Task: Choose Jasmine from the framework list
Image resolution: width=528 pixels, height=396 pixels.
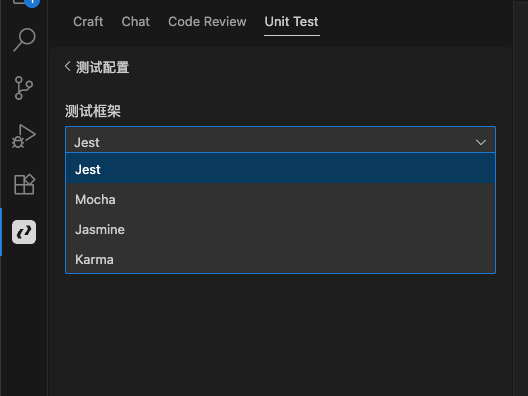Action: pos(280,229)
